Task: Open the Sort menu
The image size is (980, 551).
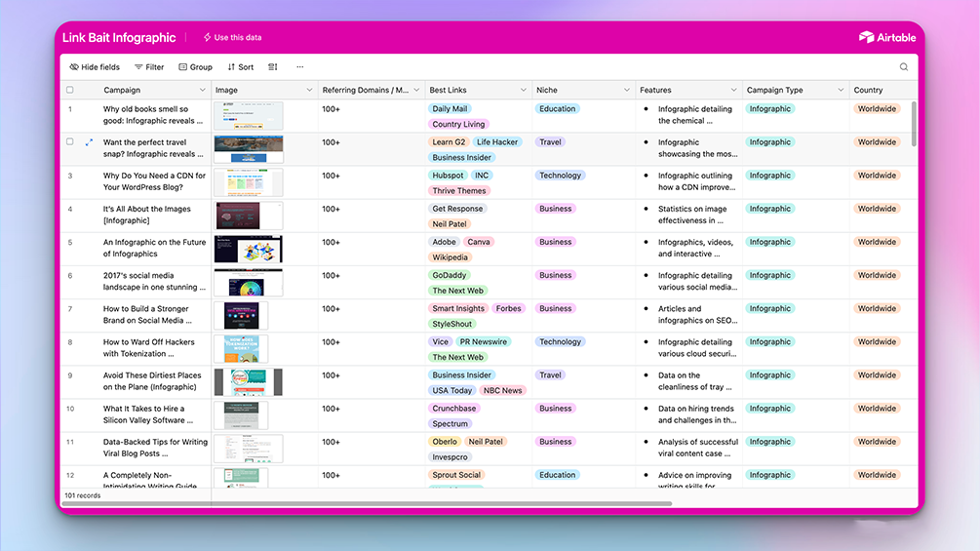Action: click(x=241, y=67)
